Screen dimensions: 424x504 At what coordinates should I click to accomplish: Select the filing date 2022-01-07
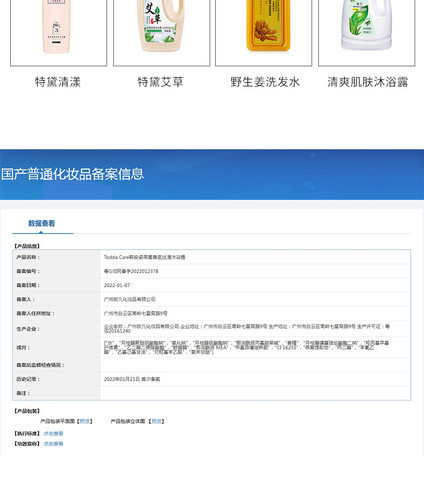pyautogui.click(x=117, y=286)
